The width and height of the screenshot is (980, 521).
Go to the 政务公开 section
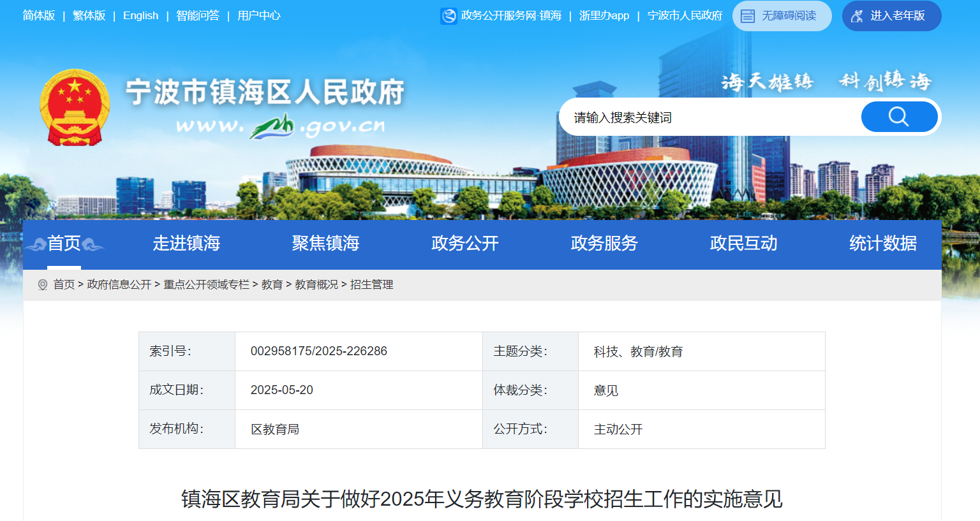click(x=464, y=244)
